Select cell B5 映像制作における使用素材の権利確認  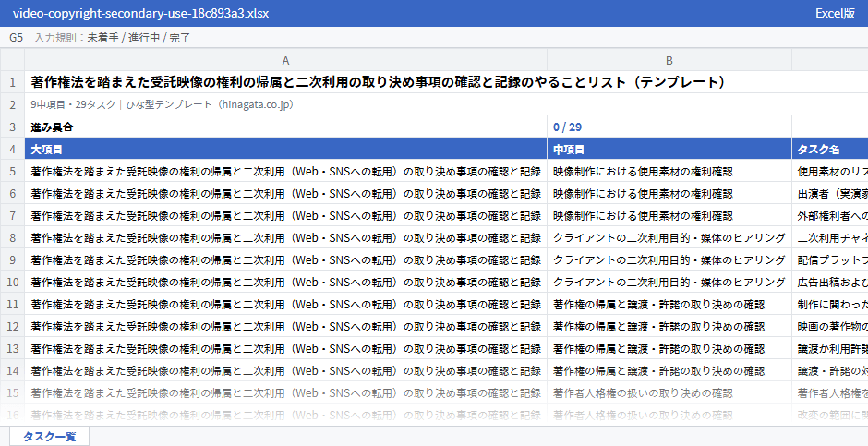click(x=669, y=171)
